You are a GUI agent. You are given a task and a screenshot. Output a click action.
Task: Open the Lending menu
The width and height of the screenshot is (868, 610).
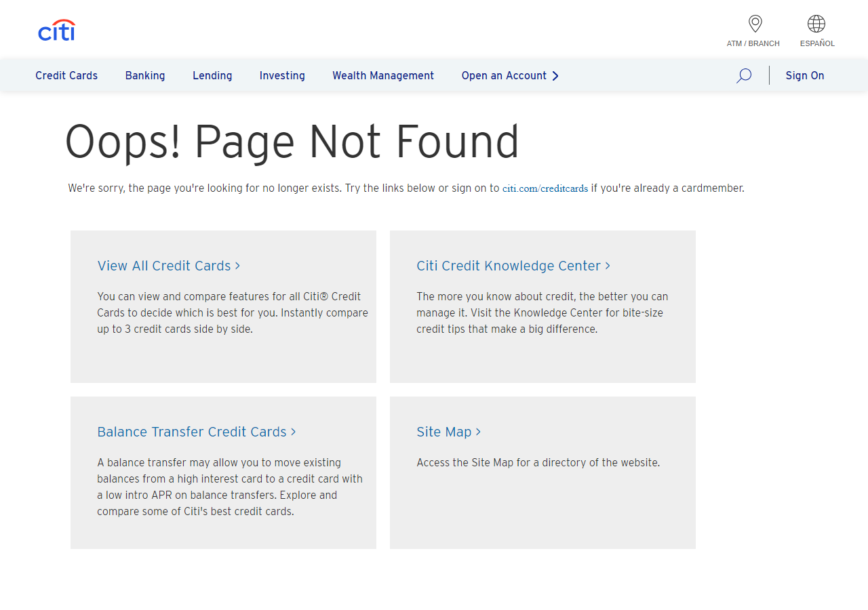(x=212, y=76)
